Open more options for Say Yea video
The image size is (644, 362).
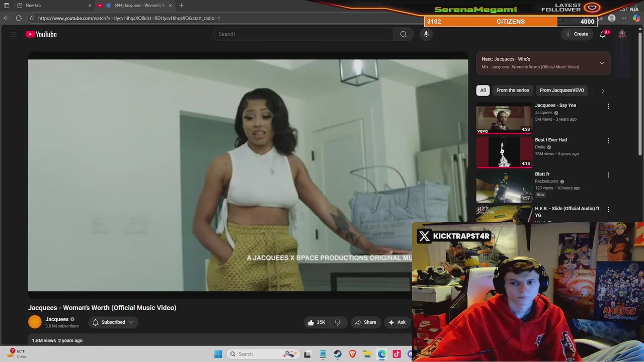tap(608, 106)
